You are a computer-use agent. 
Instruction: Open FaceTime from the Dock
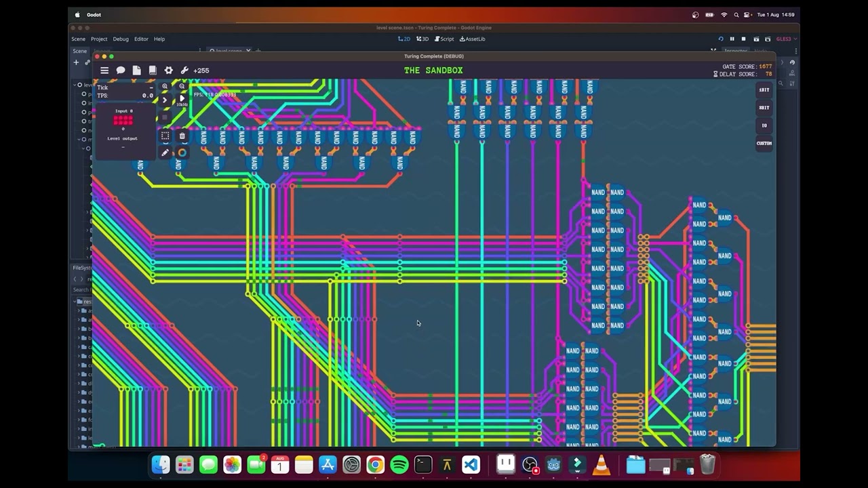(256, 465)
